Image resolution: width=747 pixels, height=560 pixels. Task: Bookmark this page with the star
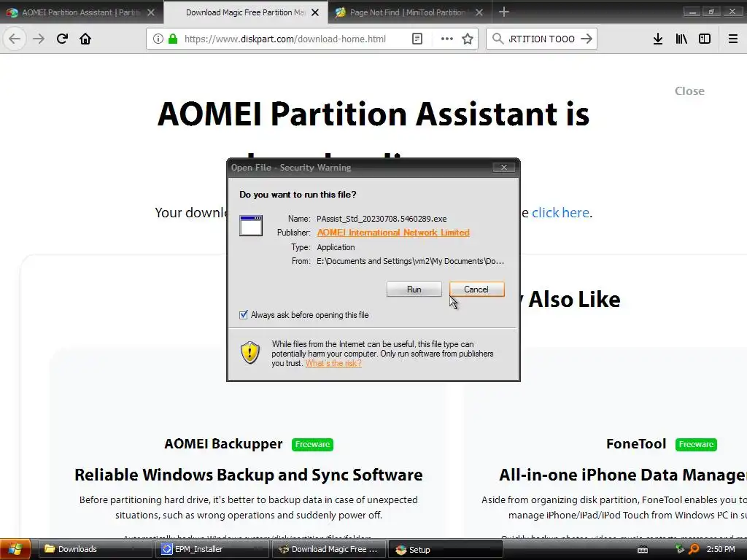click(468, 39)
